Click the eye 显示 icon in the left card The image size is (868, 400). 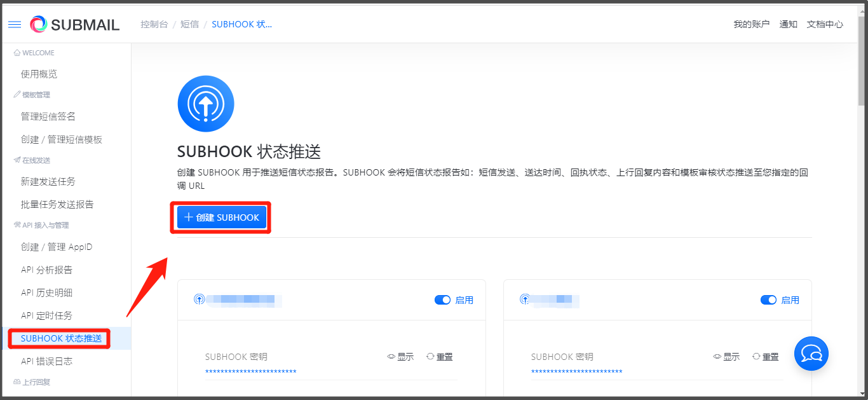click(x=400, y=357)
